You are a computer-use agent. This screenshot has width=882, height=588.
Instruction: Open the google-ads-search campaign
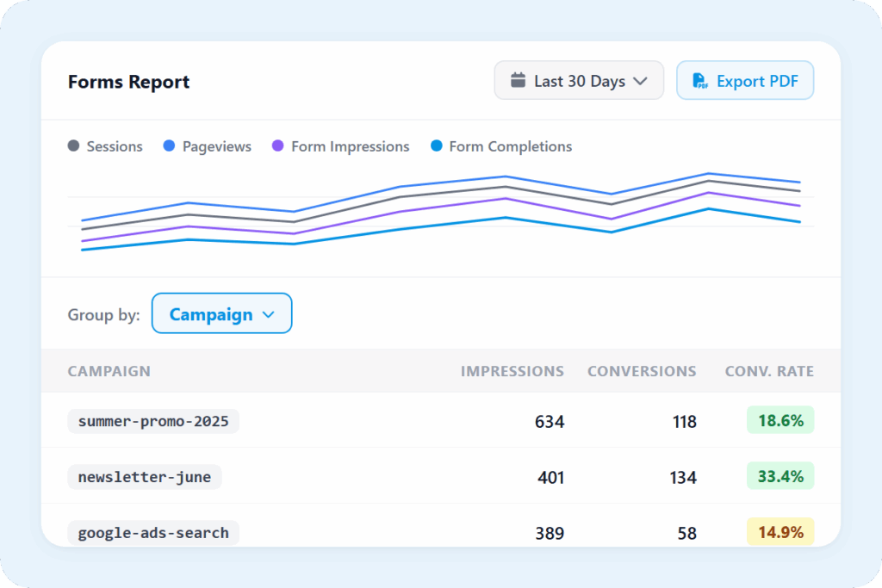(153, 532)
